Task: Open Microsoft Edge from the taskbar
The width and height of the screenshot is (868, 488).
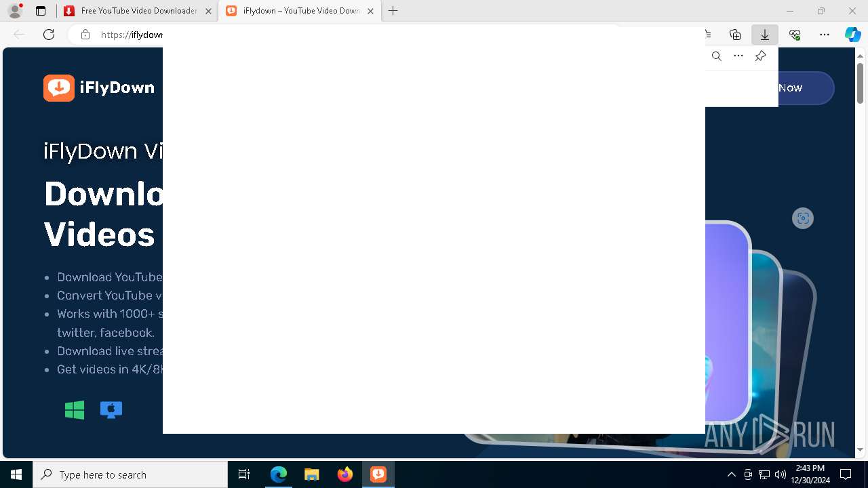Action: click(x=279, y=474)
